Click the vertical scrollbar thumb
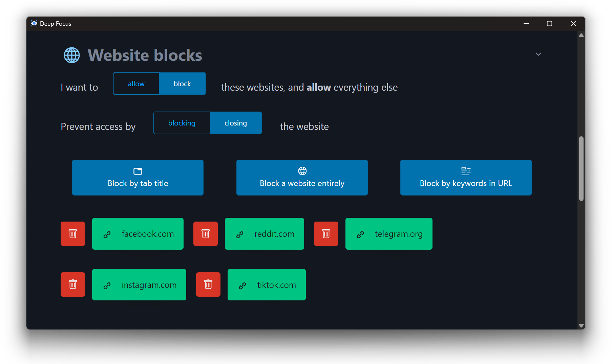612x364 pixels. tap(582, 168)
